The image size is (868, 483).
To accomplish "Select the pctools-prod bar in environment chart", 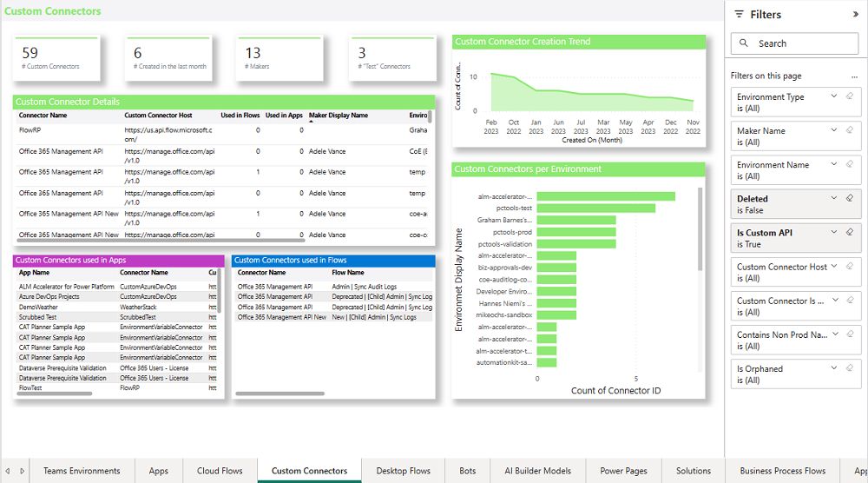I will pos(576,232).
